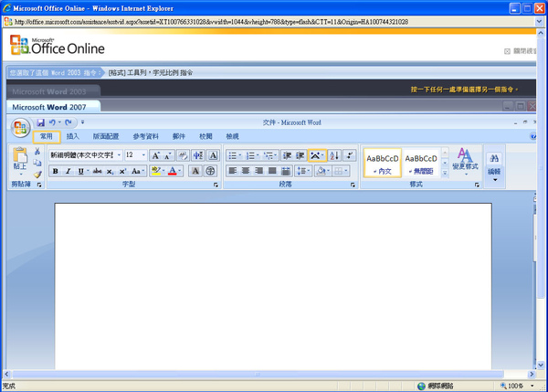Redo action in Quick Access toolbar
The image size is (548, 392).
point(68,122)
